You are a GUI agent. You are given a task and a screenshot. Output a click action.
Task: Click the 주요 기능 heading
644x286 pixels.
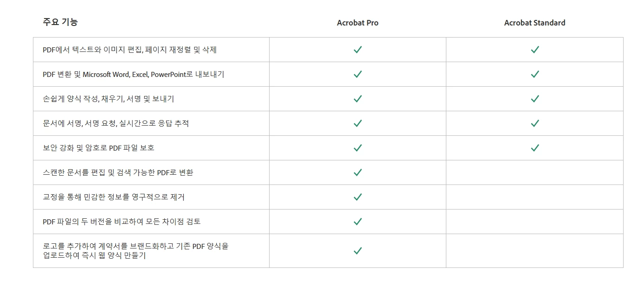pyautogui.click(x=60, y=22)
